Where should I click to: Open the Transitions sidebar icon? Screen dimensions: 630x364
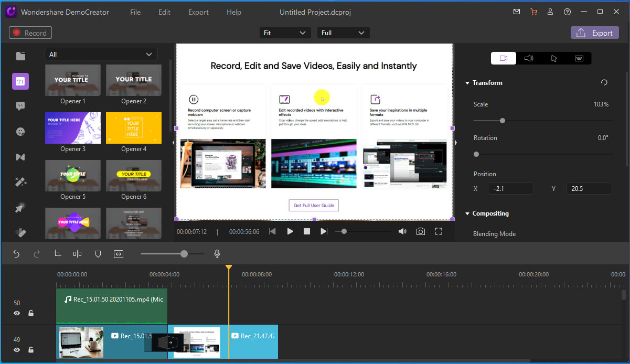click(20, 157)
